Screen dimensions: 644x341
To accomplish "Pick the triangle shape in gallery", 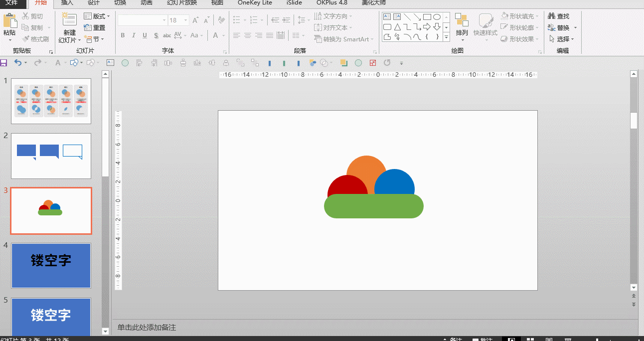I will click(x=397, y=27).
